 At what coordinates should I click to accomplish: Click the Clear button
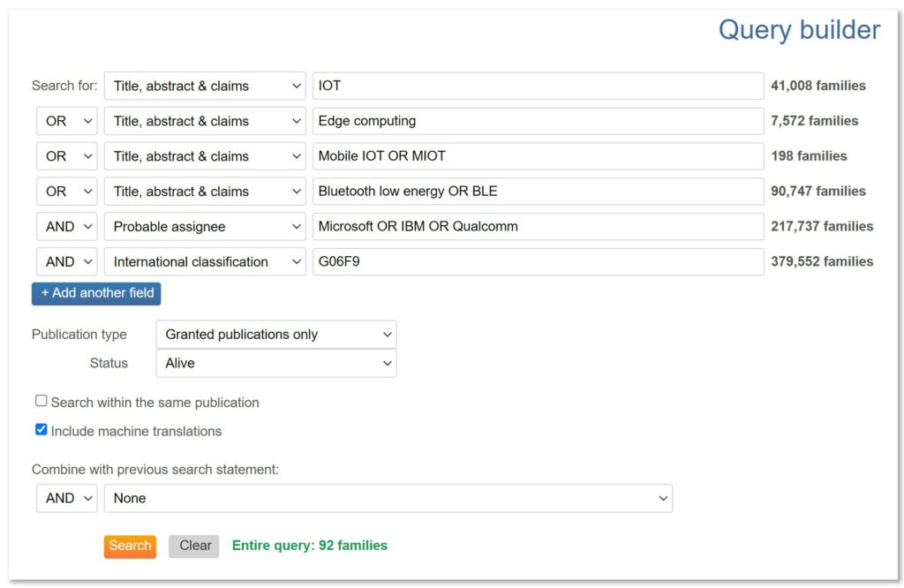193,546
